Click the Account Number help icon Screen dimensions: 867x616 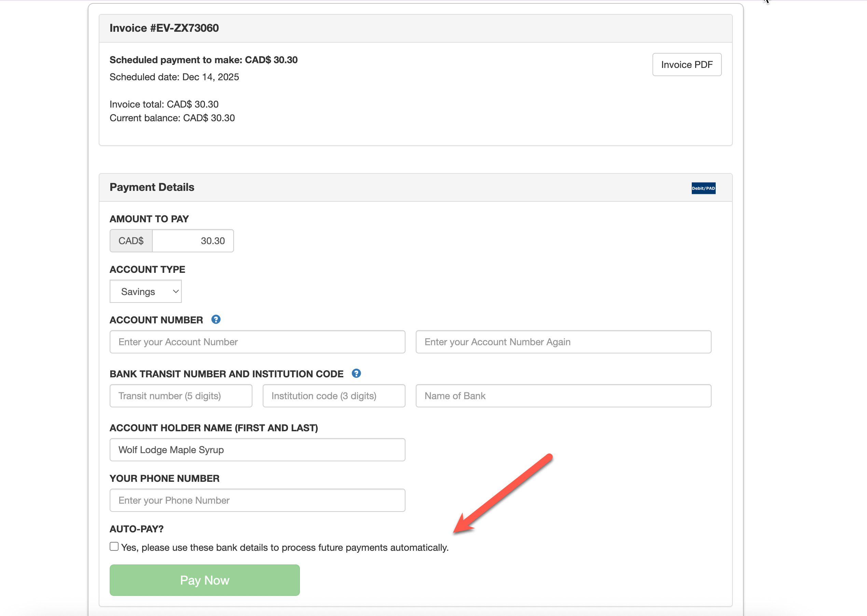tap(216, 319)
